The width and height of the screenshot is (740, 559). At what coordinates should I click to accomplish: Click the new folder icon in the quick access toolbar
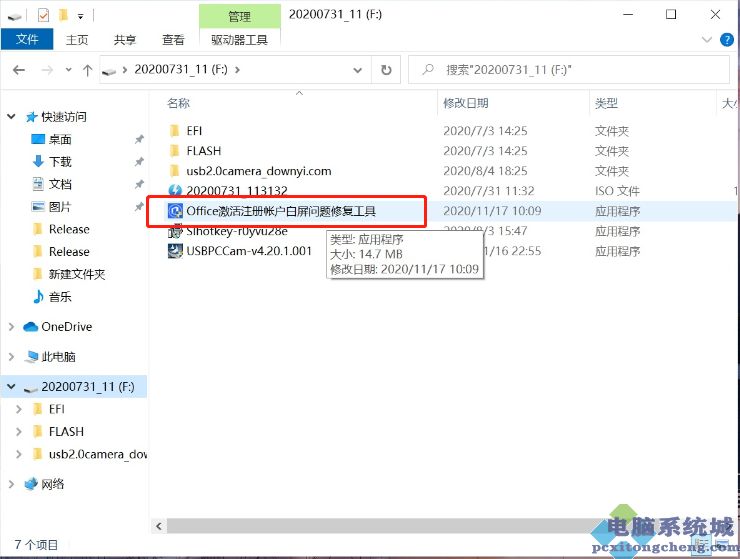coord(63,16)
